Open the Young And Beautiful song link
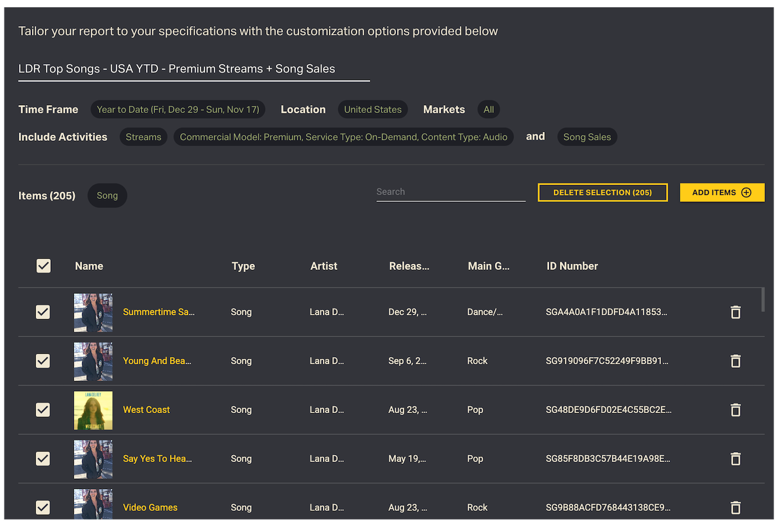The image size is (783, 532). tap(157, 361)
